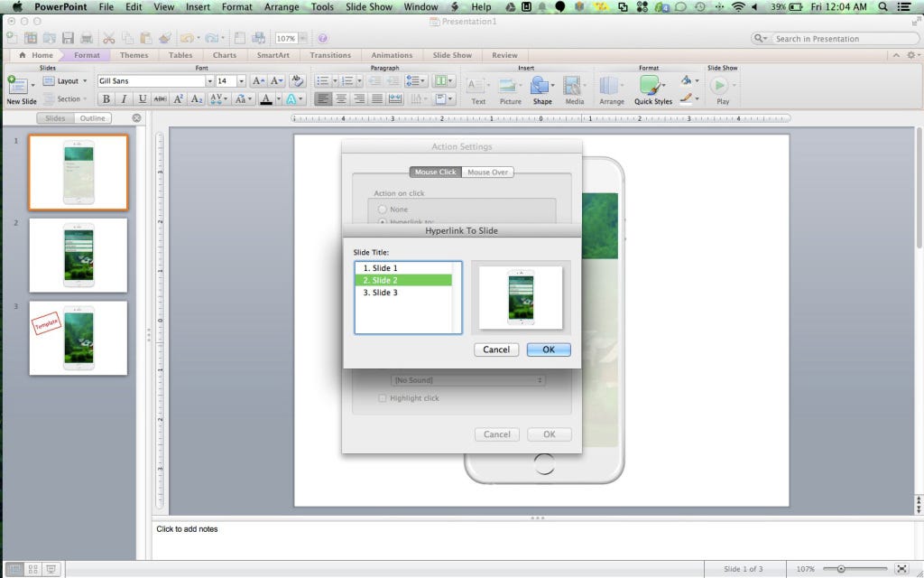Open the 107% zoom dropdown in toolbar
Image resolution: width=924 pixels, height=578 pixels.
click(302, 38)
